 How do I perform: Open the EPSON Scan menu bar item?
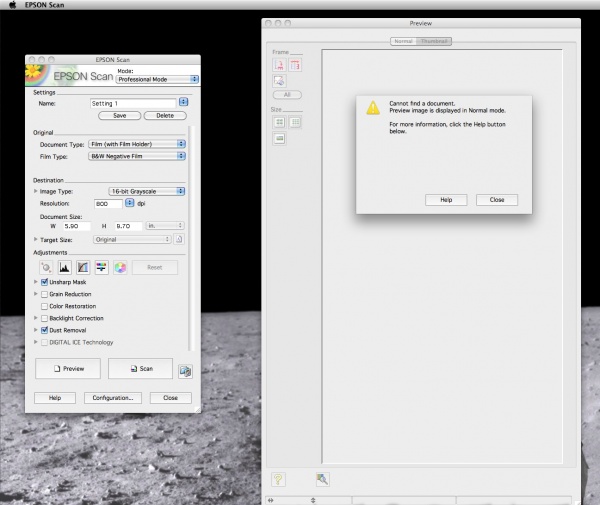coord(44,5)
